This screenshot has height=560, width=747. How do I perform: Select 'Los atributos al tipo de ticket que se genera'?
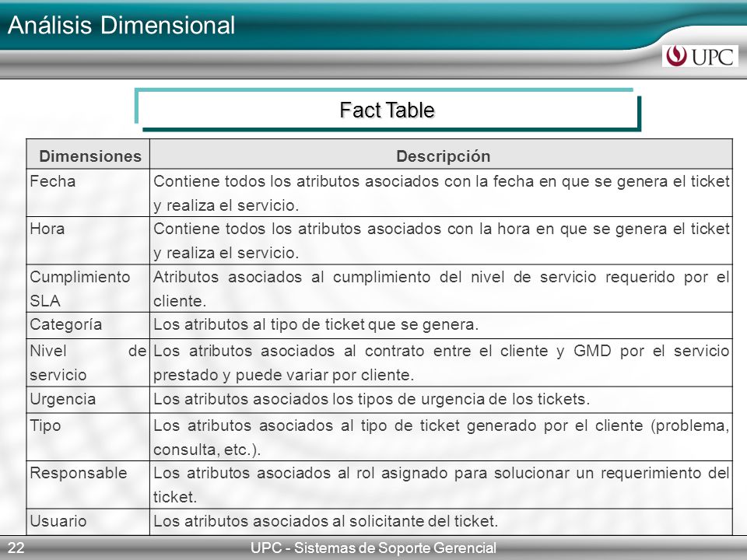316,325
